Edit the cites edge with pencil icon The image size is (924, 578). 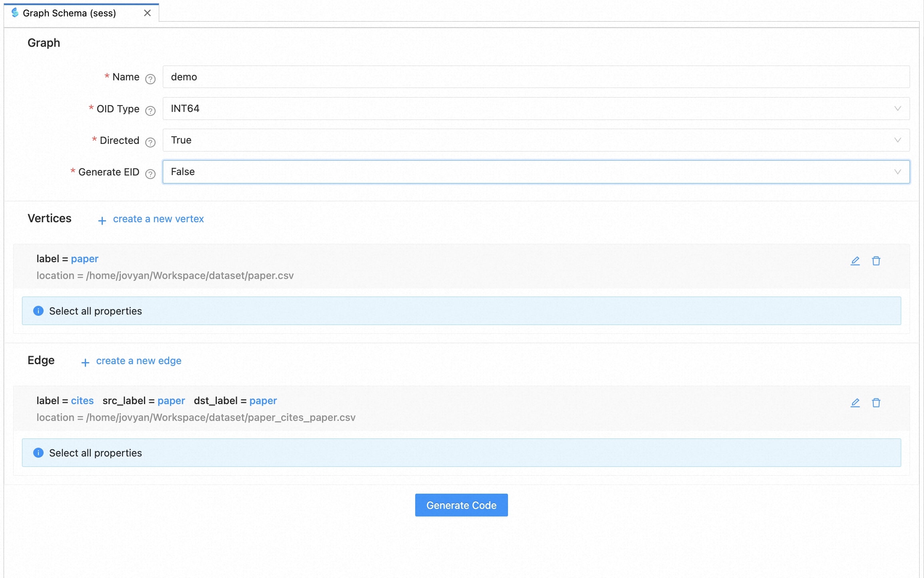pos(855,403)
